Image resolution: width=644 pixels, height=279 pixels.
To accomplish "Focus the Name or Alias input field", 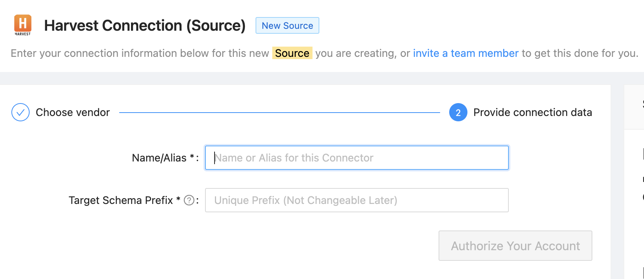I will 357,158.
